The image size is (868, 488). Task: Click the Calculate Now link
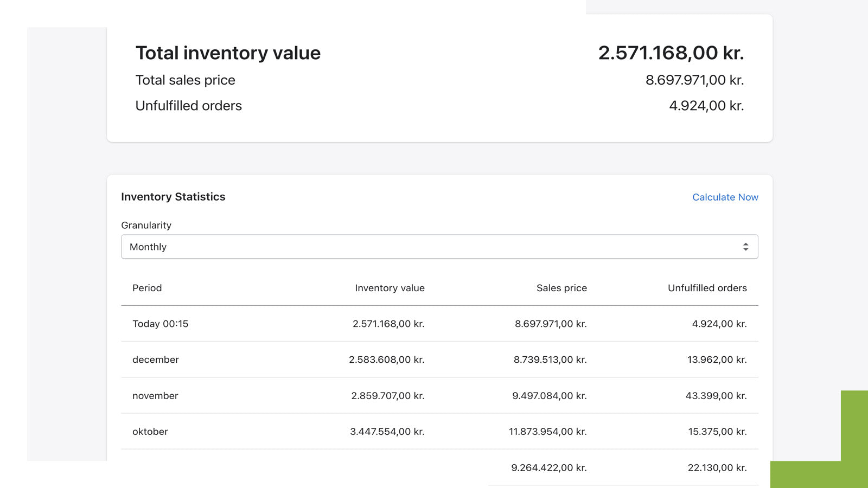point(725,197)
